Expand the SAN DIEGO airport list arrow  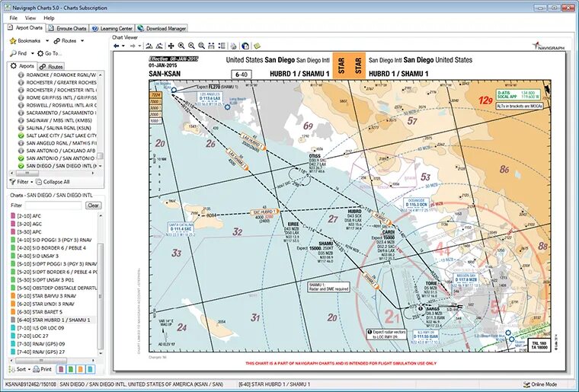pyautogui.click(x=101, y=166)
